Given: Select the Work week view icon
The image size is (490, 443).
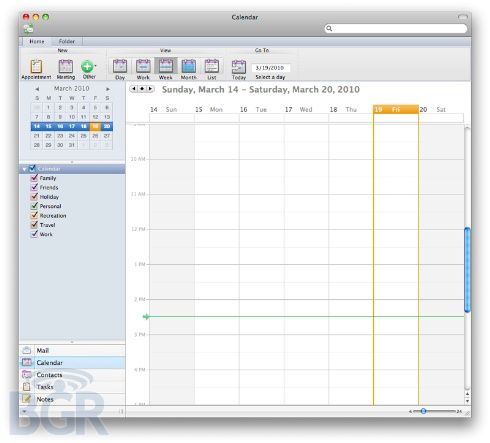Looking at the screenshot, I should (x=143, y=69).
